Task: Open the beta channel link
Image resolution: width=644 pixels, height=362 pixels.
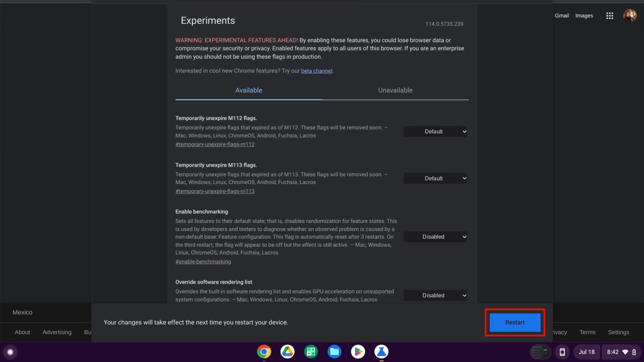Action: (317, 70)
